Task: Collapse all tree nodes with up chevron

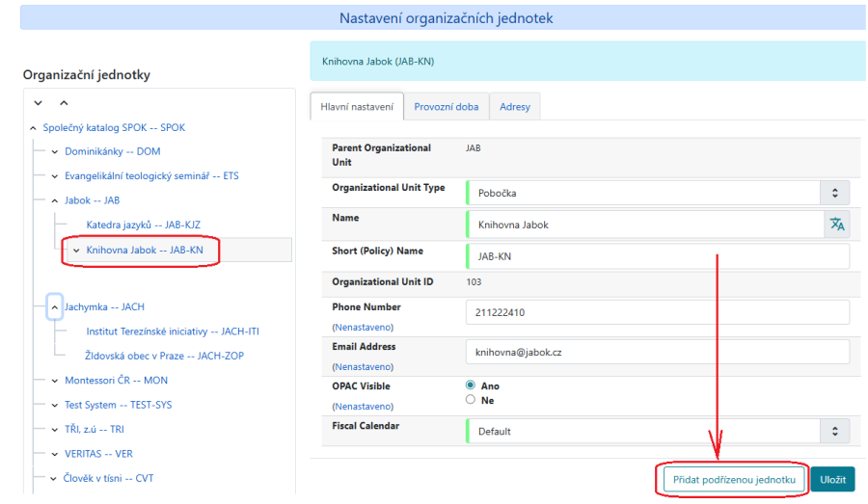Action: click(x=64, y=103)
